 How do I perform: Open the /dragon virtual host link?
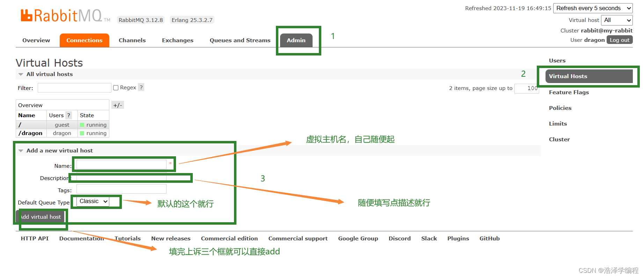(x=30, y=133)
